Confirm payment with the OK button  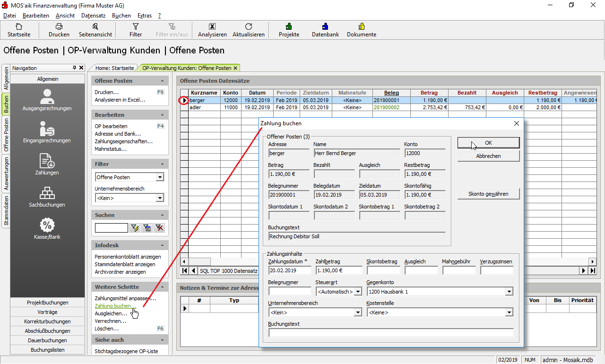tap(488, 143)
